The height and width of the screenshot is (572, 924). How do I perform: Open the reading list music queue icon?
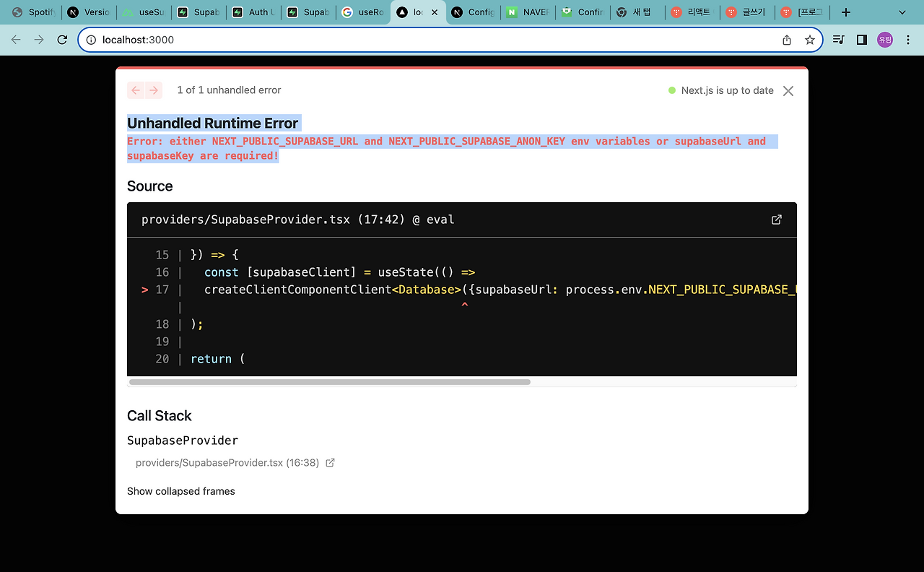click(838, 40)
